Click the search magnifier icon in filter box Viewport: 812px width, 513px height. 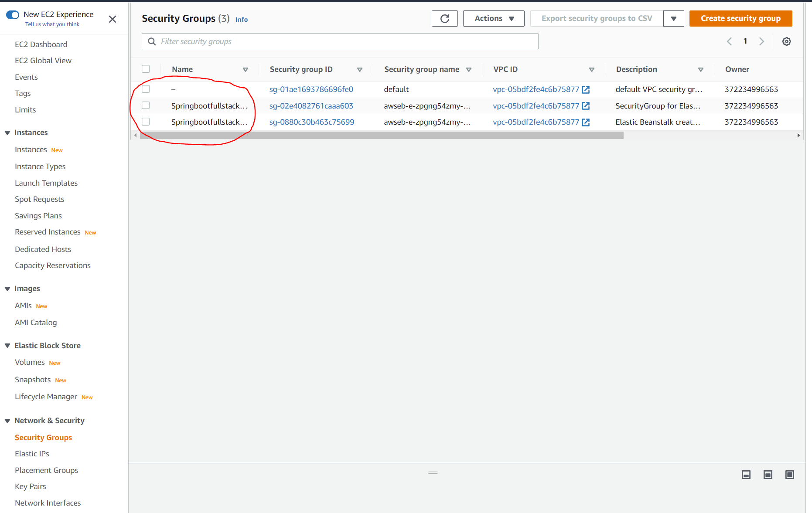click(152, 41)
